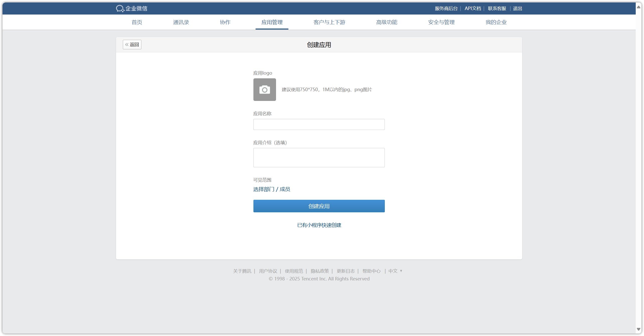
Task: Open the 隐私政策 footer link
Action: click(320, 271)
